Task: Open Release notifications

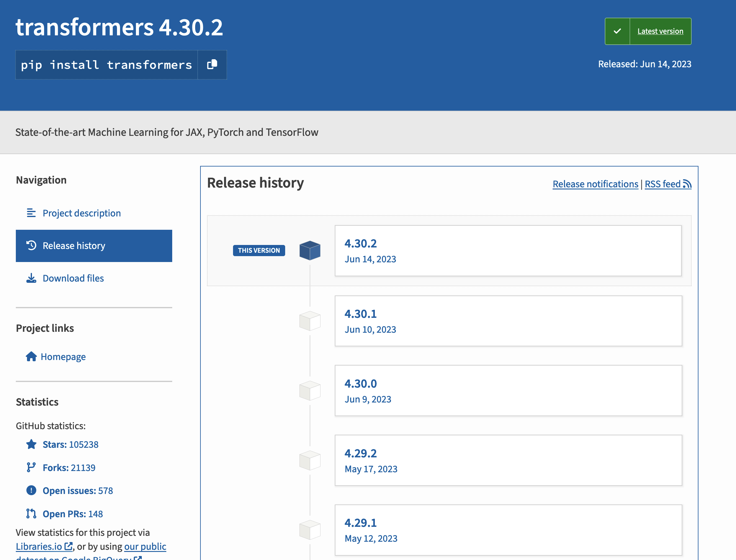Action: 595,184
